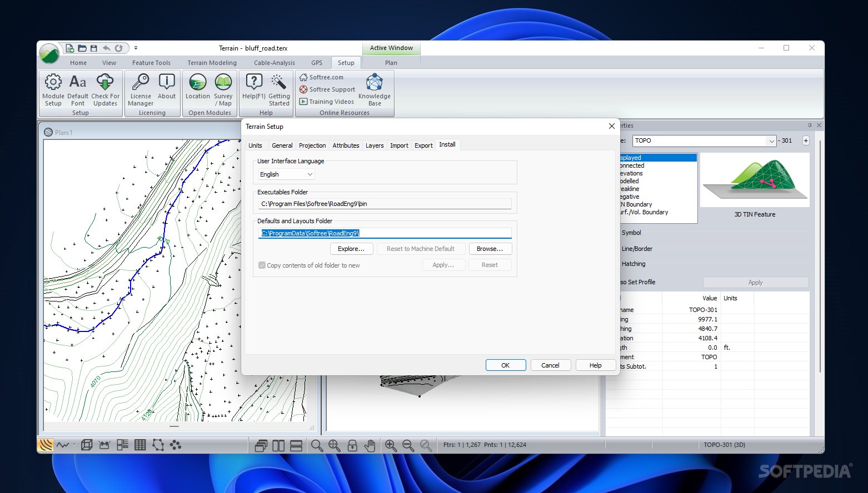Click the undo arrow in quick access
This screenshot has width=868, height=493.
click(106, 48)
